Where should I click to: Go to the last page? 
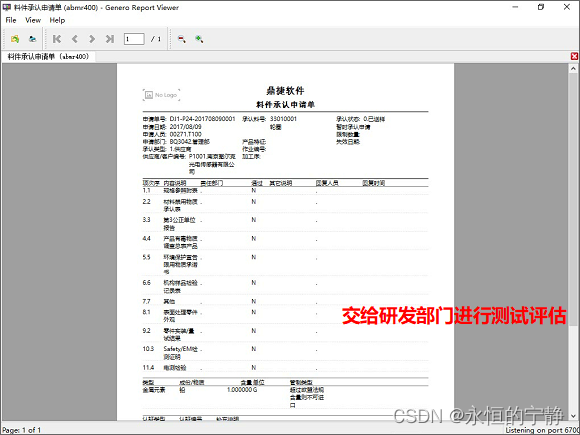pos(110,39)
